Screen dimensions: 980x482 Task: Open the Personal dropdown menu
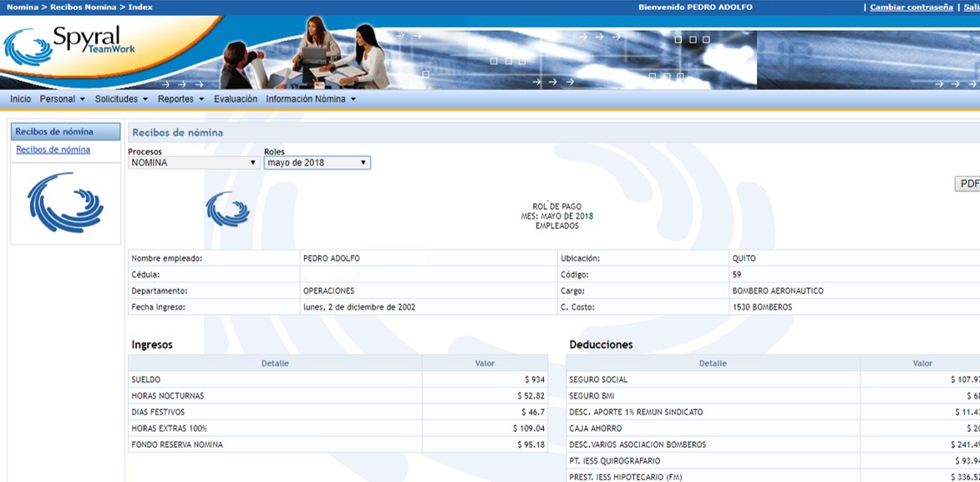point(58,99)
